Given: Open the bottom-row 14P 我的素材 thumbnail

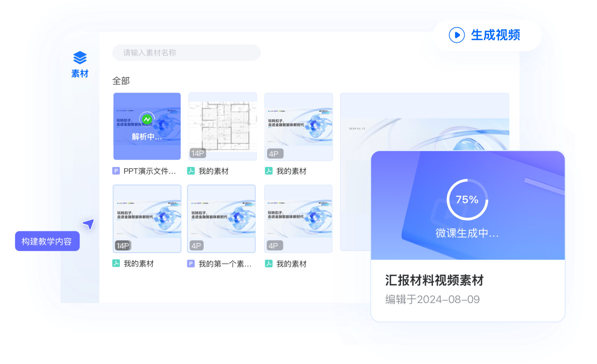Looking at the screenshot, I should (147, 218).
